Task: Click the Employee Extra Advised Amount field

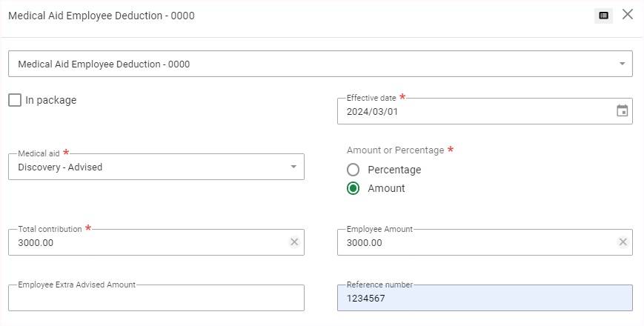Action: 156,299
